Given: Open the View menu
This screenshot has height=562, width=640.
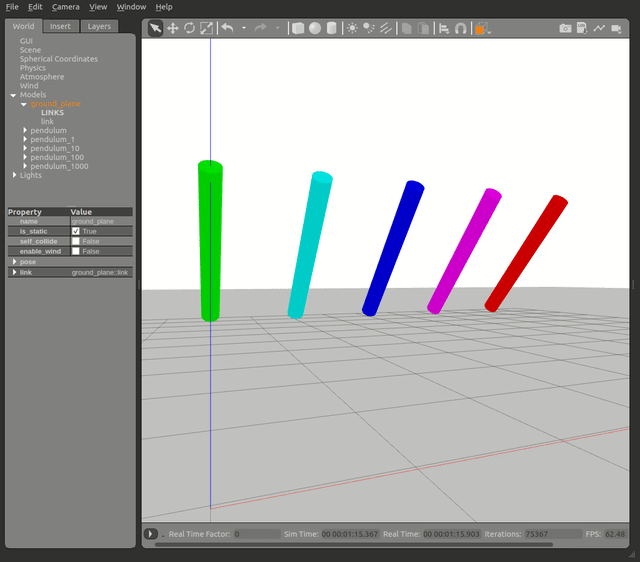Looking at the screenshot, I should coord(98,7).
